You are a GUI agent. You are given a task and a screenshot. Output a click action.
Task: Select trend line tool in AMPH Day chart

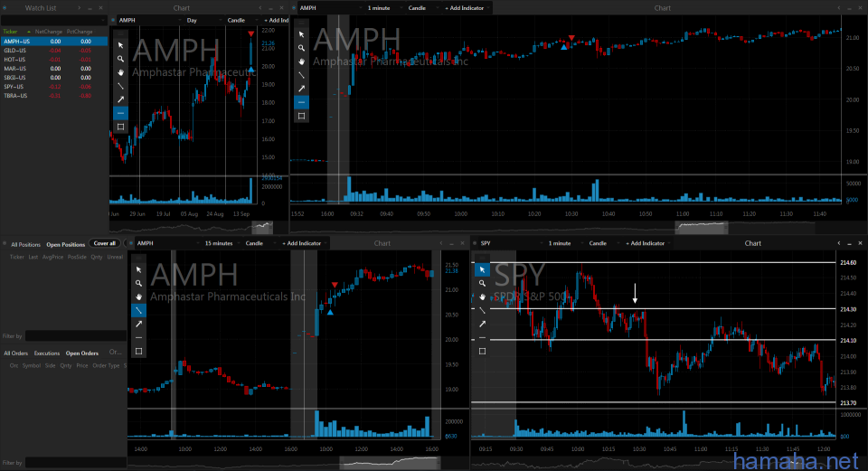tap(120, 86)
